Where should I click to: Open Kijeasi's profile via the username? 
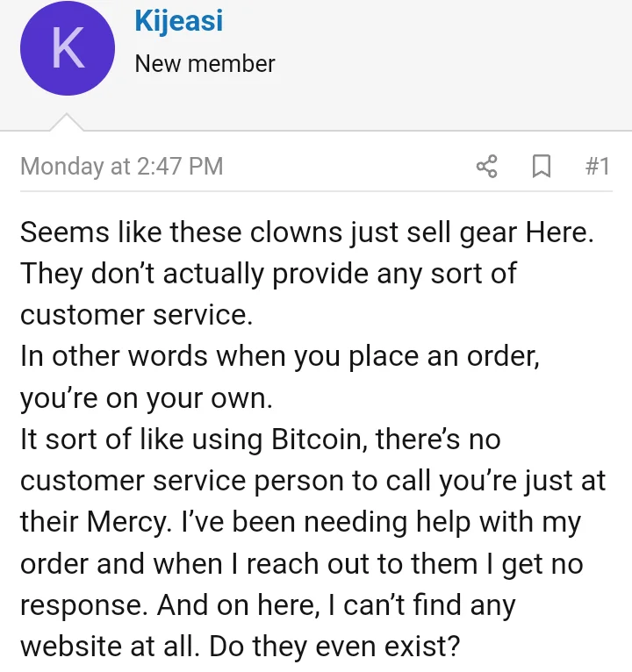(x=178, y=21)
